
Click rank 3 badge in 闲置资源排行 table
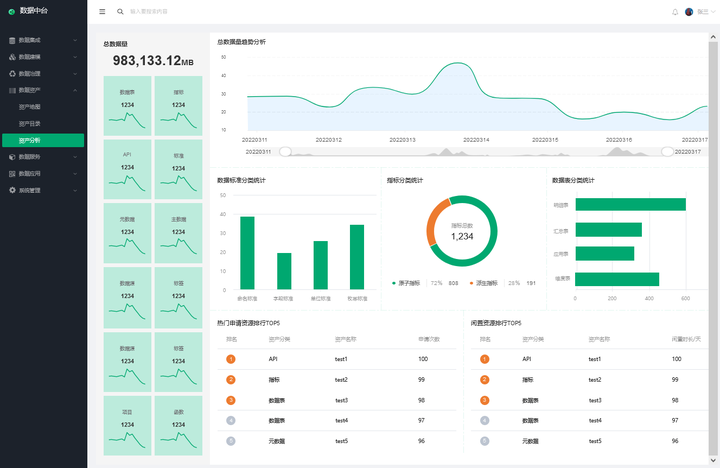[484, 400]
